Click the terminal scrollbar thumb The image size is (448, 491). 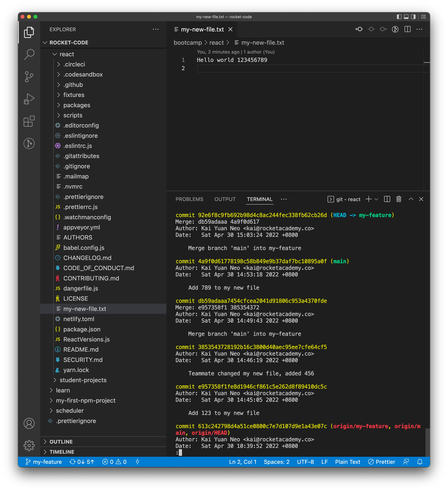pyautogui.click(x=428, y=443)
